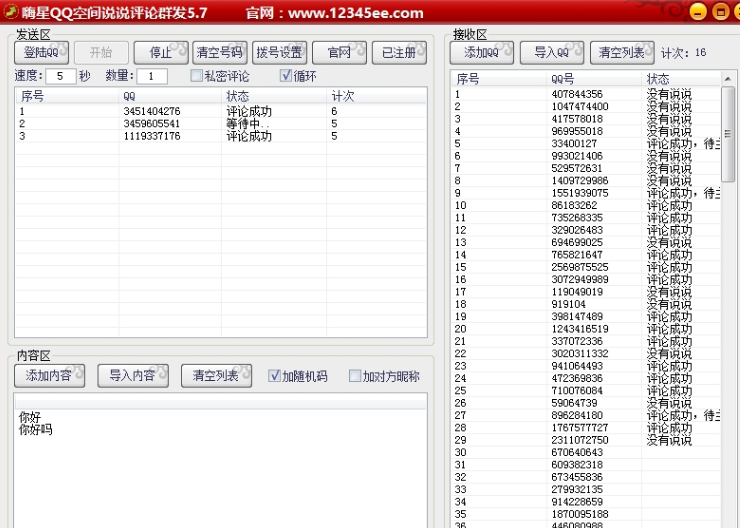Image resolution: width=740 pixels, height=528 pixels.
Task: Click the 停止 button
Action: (161, 52)
